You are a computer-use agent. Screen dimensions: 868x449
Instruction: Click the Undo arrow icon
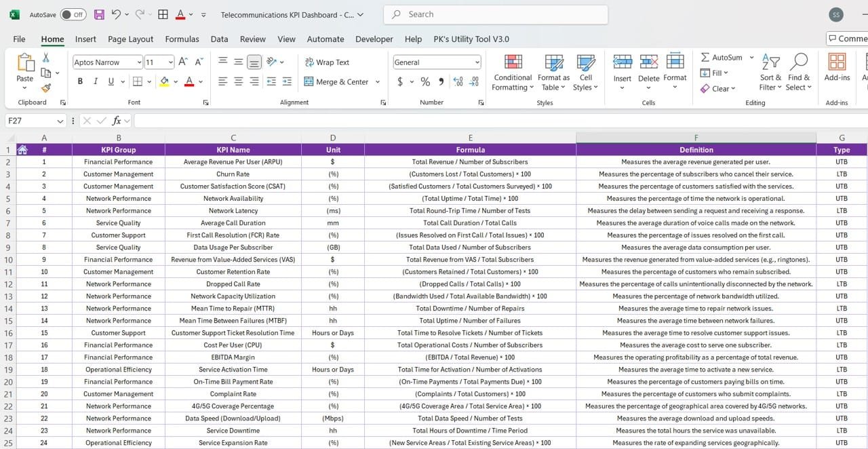coord(116,14)
